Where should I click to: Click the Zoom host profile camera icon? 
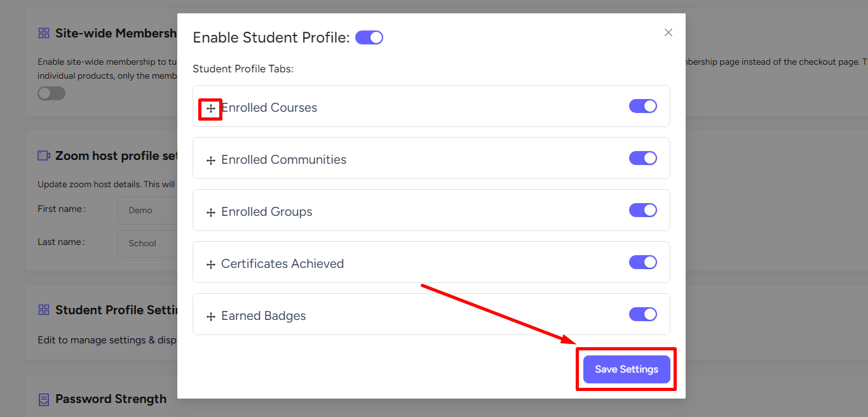click(x=44, y=156)
